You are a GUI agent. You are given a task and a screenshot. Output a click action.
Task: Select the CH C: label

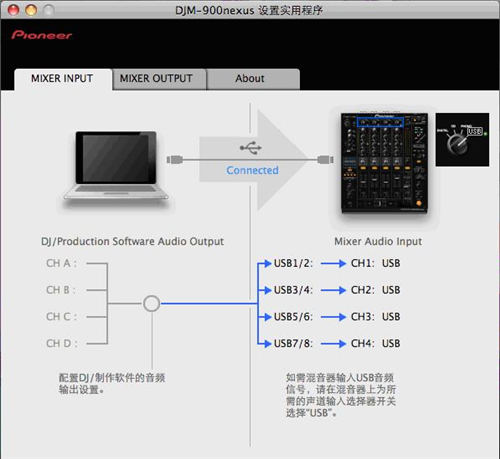61,317
